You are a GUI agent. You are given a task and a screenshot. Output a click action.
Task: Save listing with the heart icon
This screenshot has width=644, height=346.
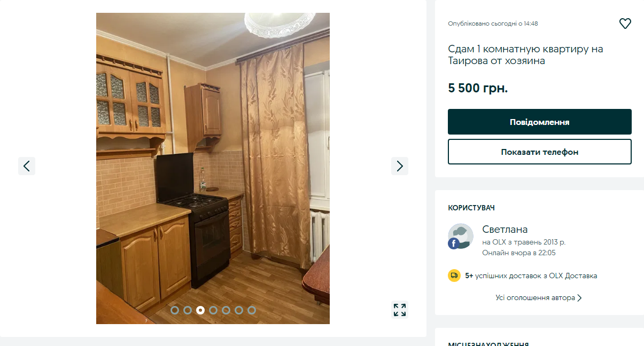(625, 23)
